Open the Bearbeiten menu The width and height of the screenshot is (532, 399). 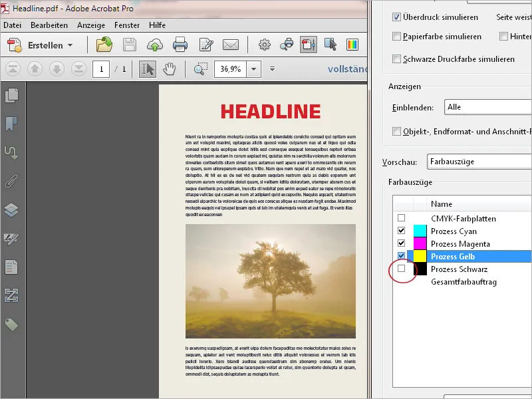tap(49, 25)
